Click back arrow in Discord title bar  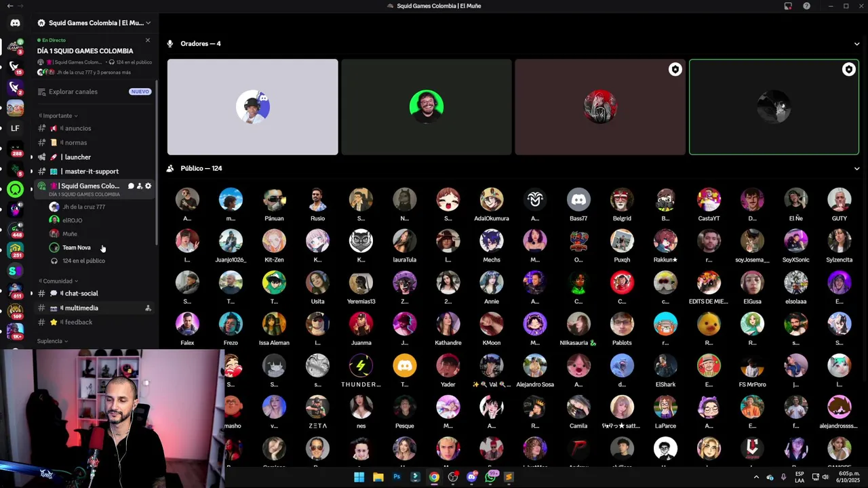pyautogui.click(x=9, y=6)
